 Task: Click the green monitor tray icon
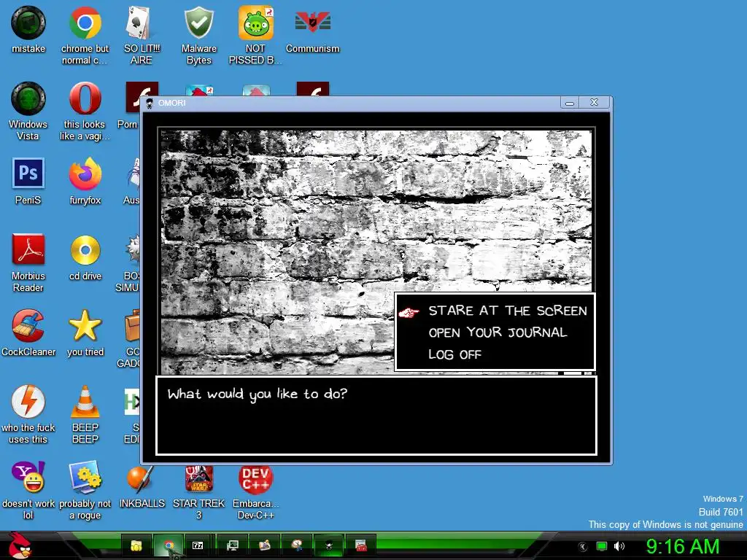click(602, 546)
